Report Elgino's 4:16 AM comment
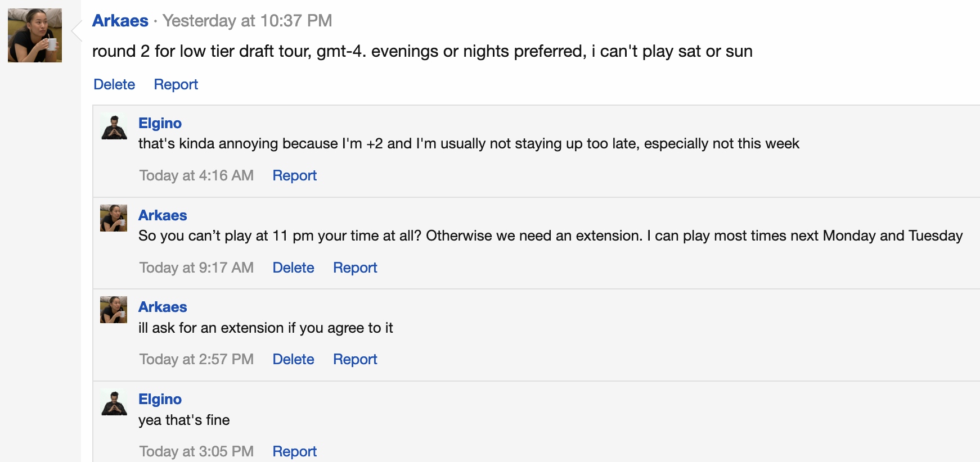Image resolution: width=980 pixels, height=462 pixels. click(x=295, y=175)
